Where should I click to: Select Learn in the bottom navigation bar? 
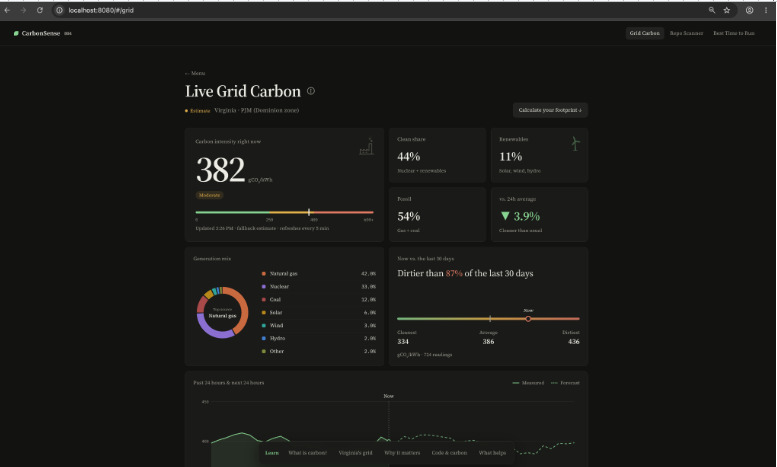(272, 453)
